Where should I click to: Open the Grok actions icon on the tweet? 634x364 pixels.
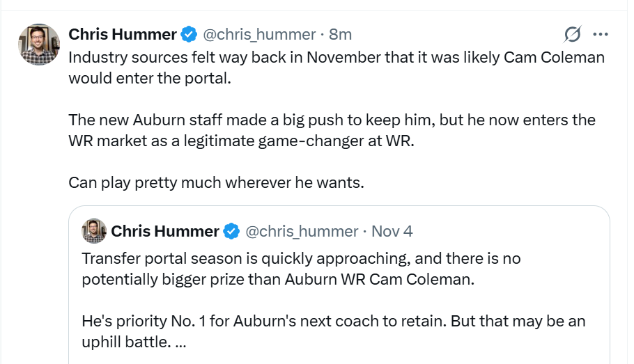(573, 34)
